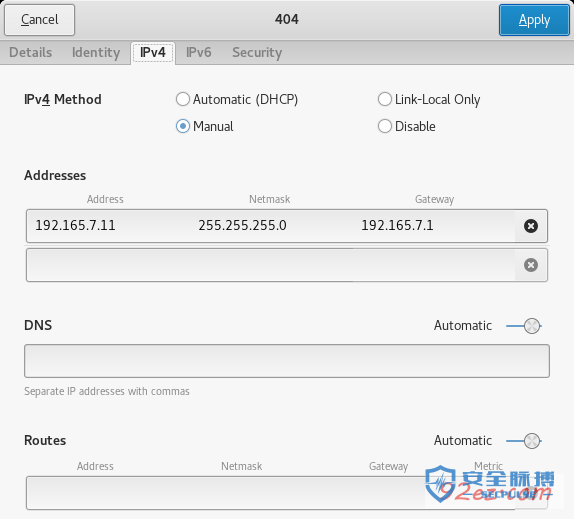The image size is (574, 519).
Task: Switch to the Details tab
Action: [x=30, y=52]
